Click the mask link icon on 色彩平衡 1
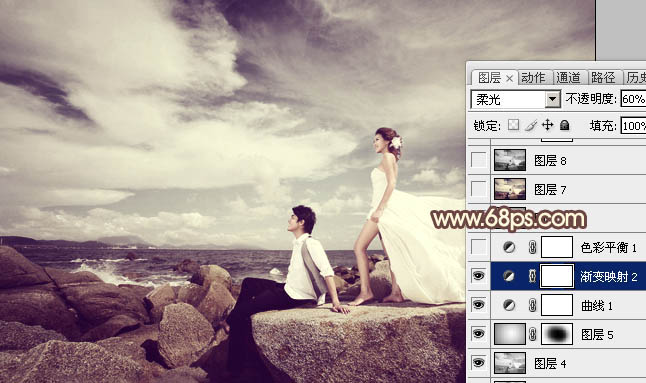This screenshot has width=646, height=383. pos(532,247)
